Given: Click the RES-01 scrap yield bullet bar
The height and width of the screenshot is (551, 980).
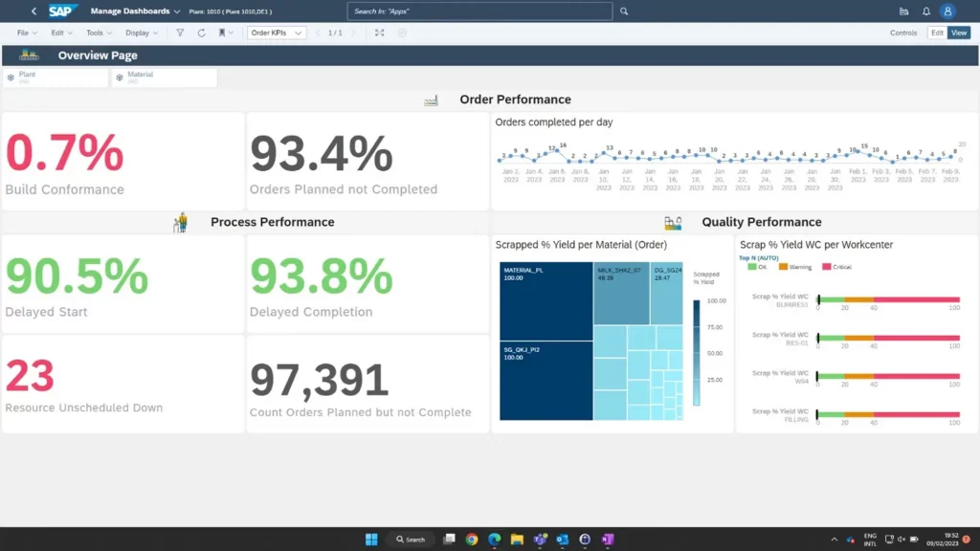Looking at the screenshot, I should point(888,338).
